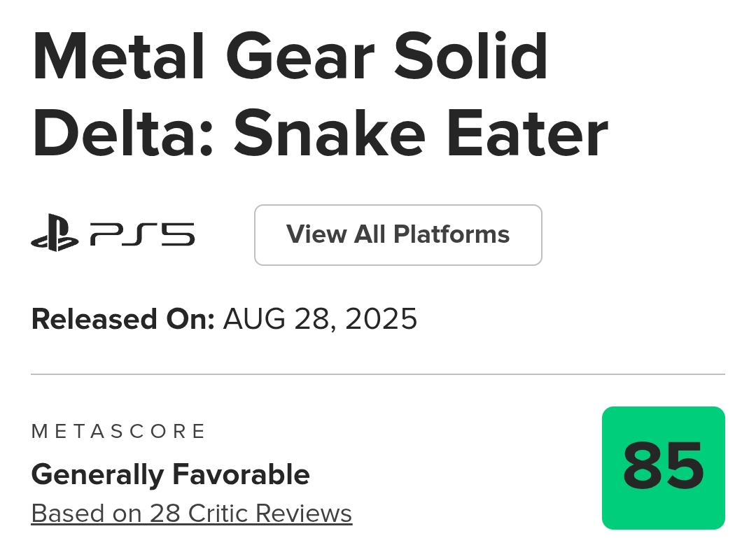Click the PlayStation logo symbol
This screenshot has height=552, width=756.
point(55,234)
